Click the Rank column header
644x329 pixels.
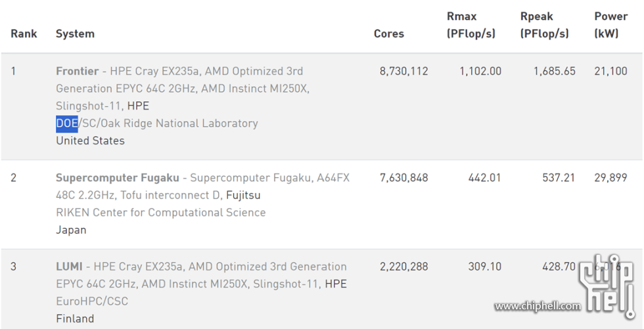(x=24, y=33)
